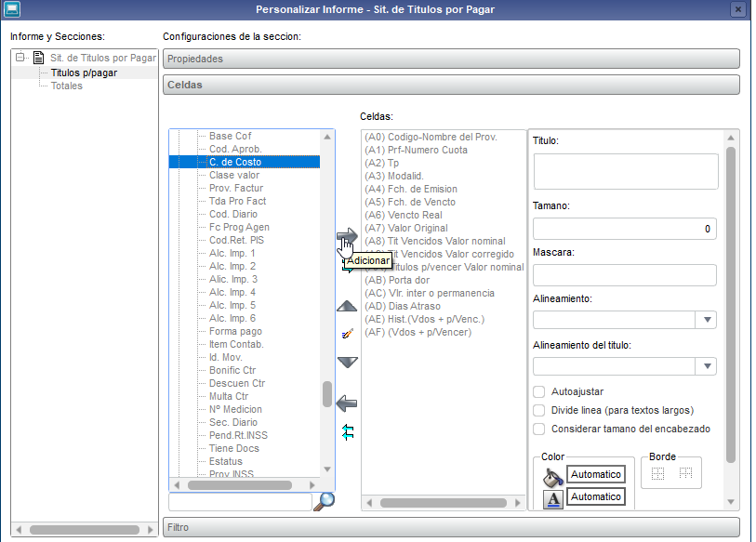Click the Adicionar right arrow icon

pyautogui.click(x=347, y=236)
